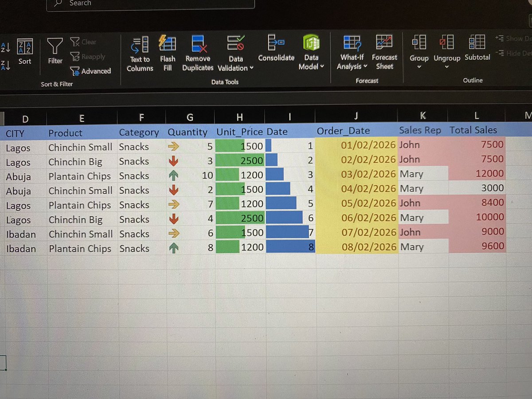Select column E header
Viewport: 532px width, 399px height.
coord(82,118)
